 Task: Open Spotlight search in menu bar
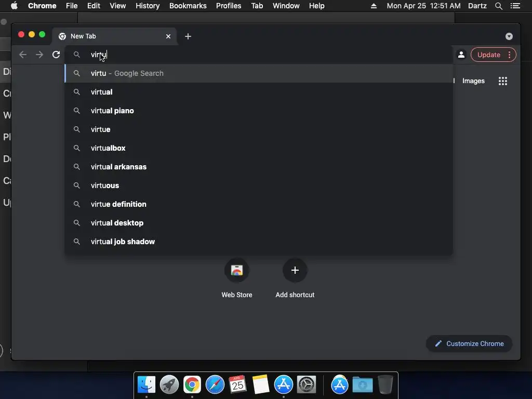[498, 6]
